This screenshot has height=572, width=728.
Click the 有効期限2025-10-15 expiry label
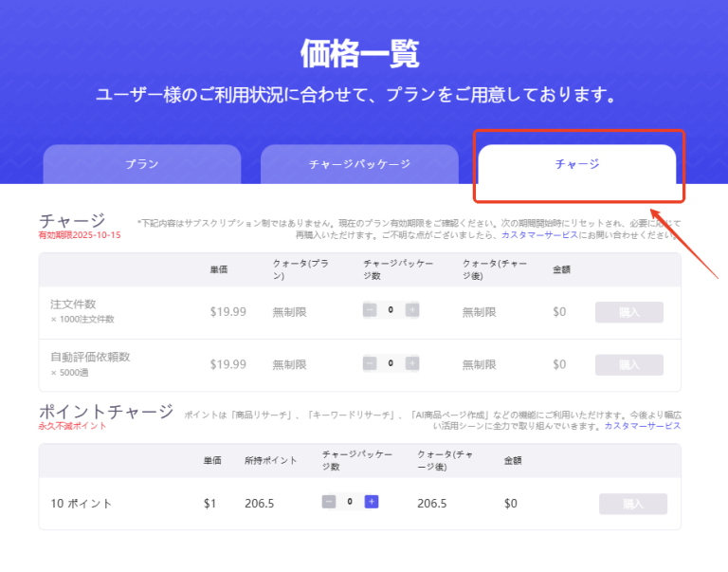(x=80, y=234)
